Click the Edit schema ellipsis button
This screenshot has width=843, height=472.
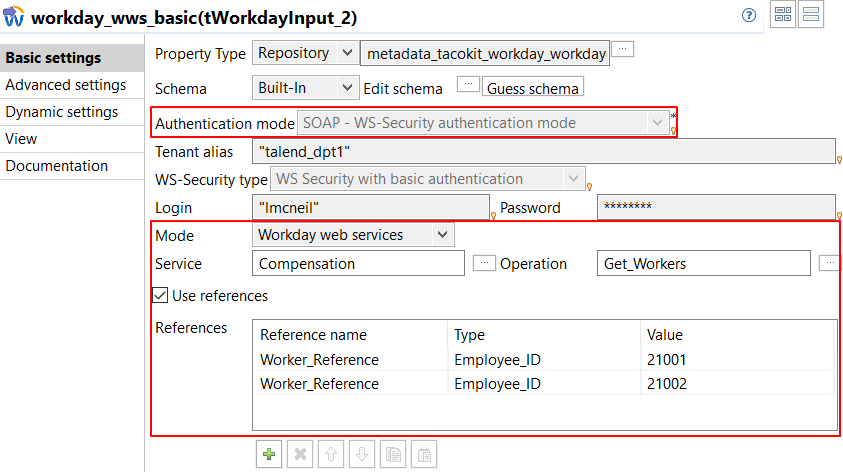tap(468, 86)
